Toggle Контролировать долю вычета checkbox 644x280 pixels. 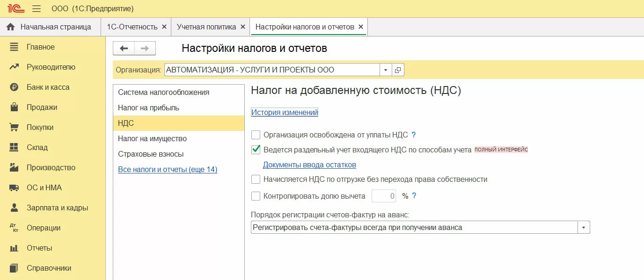tap(256, 196)
